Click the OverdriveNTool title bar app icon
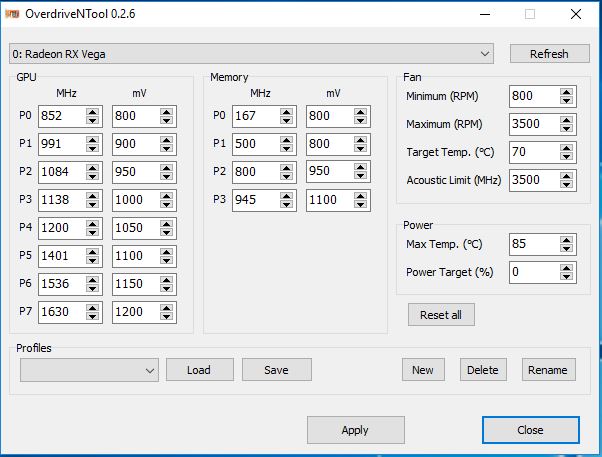The width and height of the screenshot is (602, 457). [x=12, y=14]
